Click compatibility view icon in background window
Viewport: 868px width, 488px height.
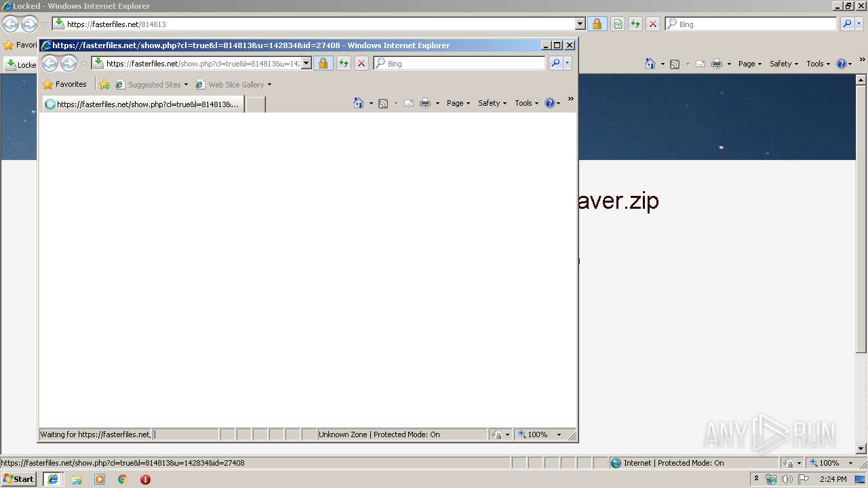[618, 24]
